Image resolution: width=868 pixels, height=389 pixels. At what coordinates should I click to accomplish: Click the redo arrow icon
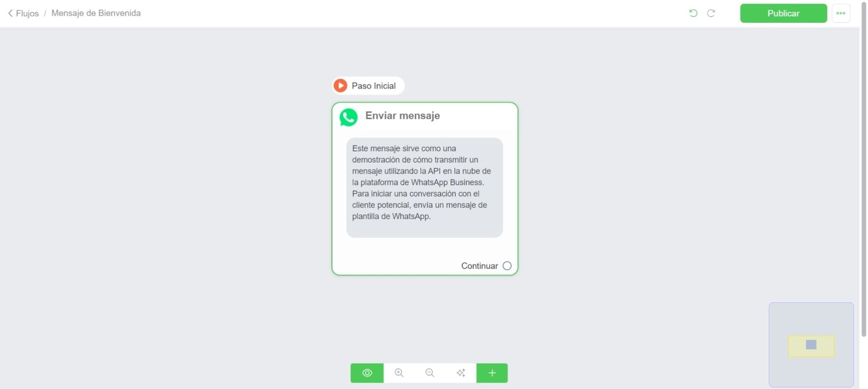pyautogui.click(x=711, y=13)
